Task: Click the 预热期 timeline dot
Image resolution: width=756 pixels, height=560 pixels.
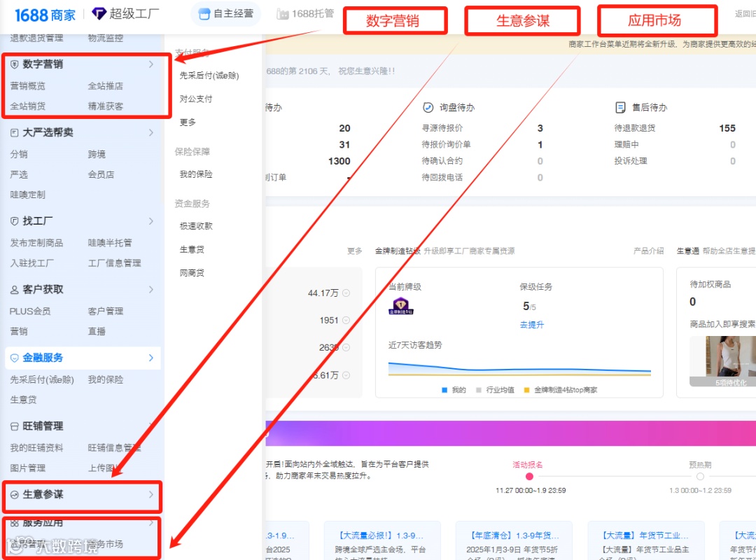Action: point(700,477)
